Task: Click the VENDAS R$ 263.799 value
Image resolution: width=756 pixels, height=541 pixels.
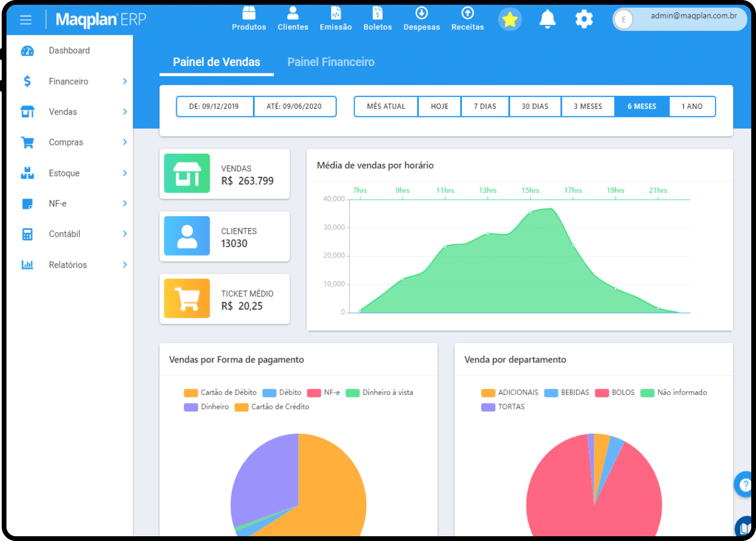Action: coord(248,181)
